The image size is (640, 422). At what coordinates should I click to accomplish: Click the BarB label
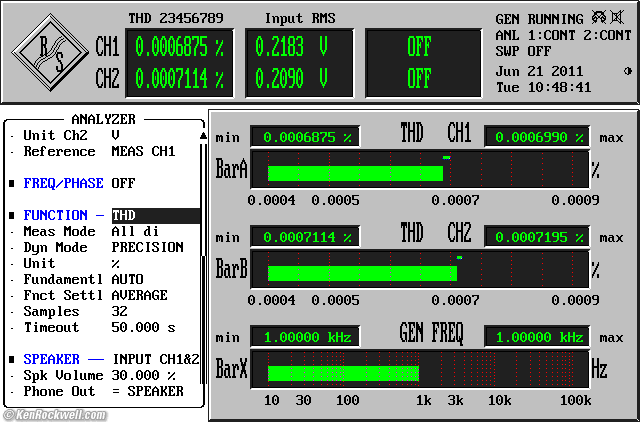pyautogui.click(x=231, y=269)
